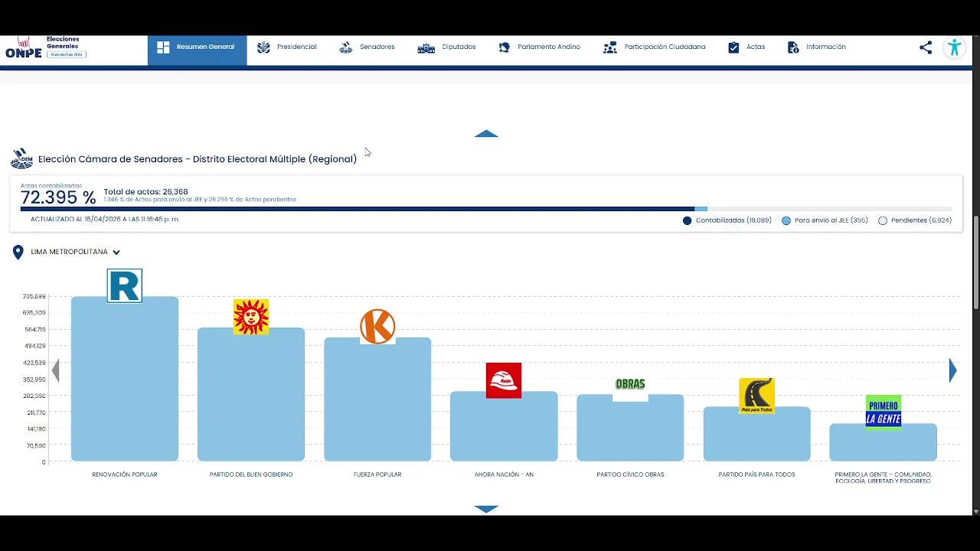Click the 'ACTUALIZADO AL 15/04/2026' timestamp
980x551 pixels.
pos(105,219)
